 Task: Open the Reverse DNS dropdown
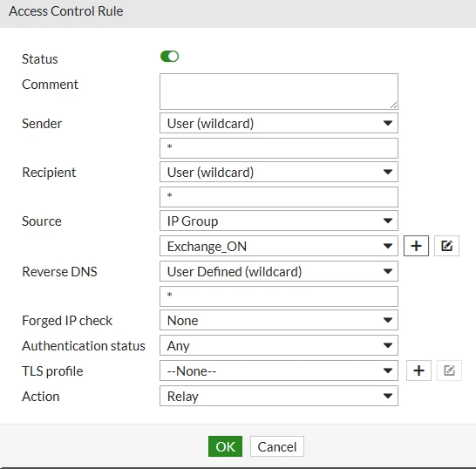[x=279, y=271]
